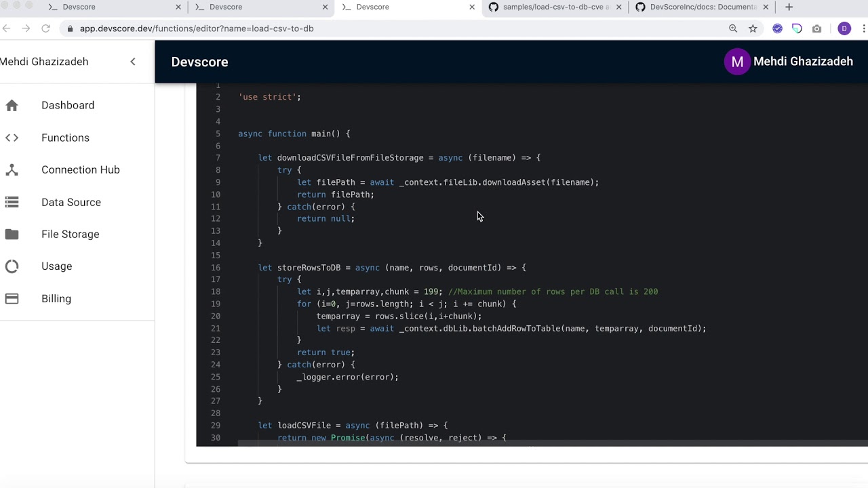Click the storeRowsToDB declaration line

click(392, 268)
